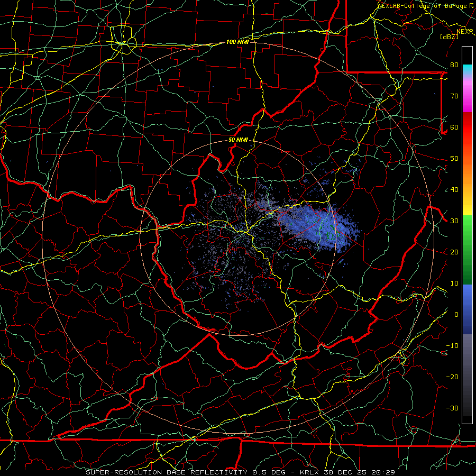
Task: Click the magenta segment of the color bar
Action: click(x=467, y=102)
